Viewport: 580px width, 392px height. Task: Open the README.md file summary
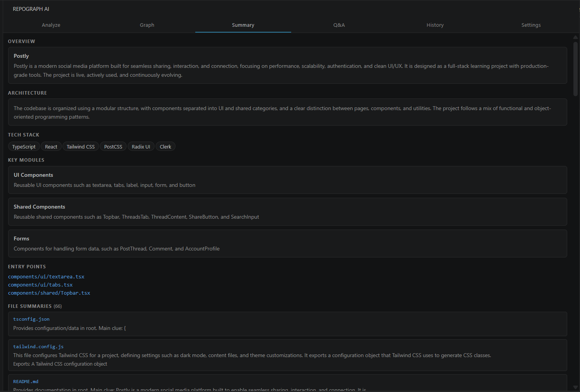coord(26,381)
